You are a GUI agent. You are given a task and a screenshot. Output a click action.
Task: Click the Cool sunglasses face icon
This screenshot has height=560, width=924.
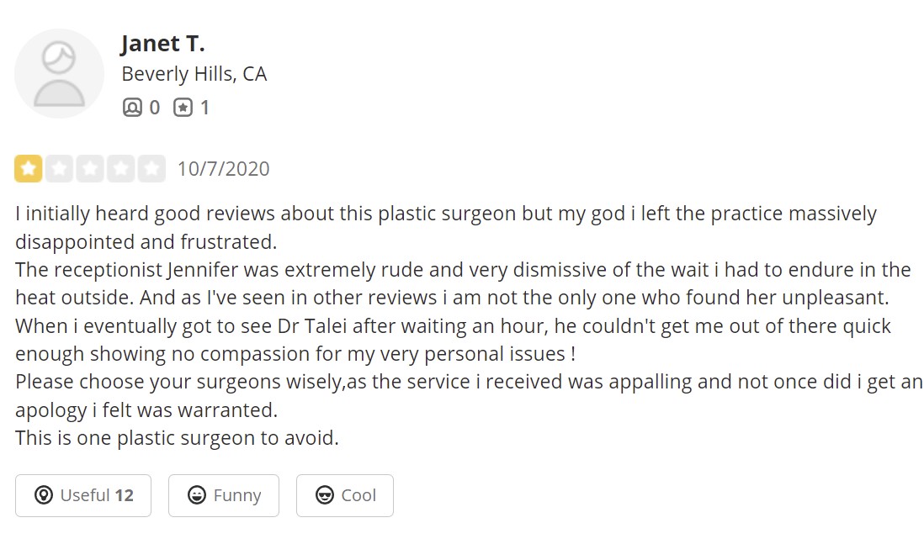pyautogui.click(x=325, y=495)
